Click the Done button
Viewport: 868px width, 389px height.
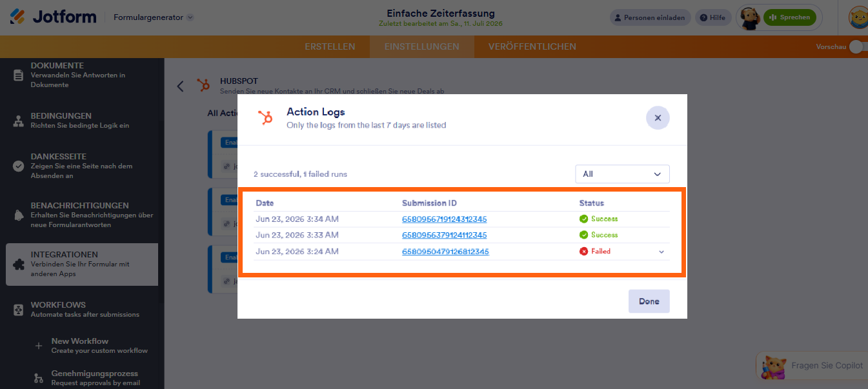point(649,301)
